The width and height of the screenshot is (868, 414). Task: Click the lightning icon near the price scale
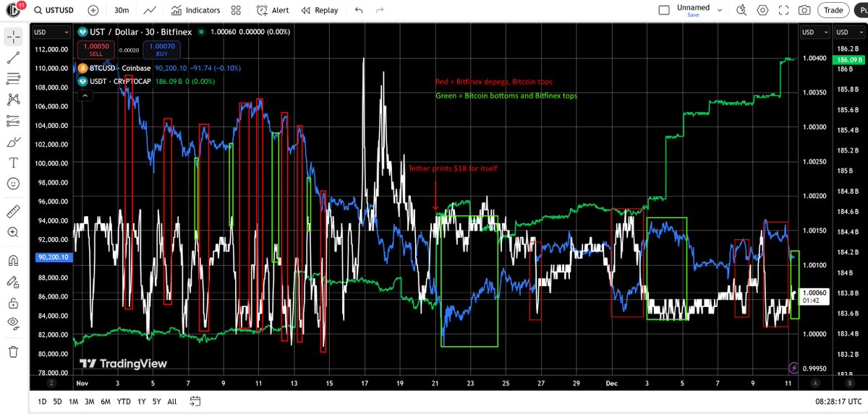click(x=794, y=368)
